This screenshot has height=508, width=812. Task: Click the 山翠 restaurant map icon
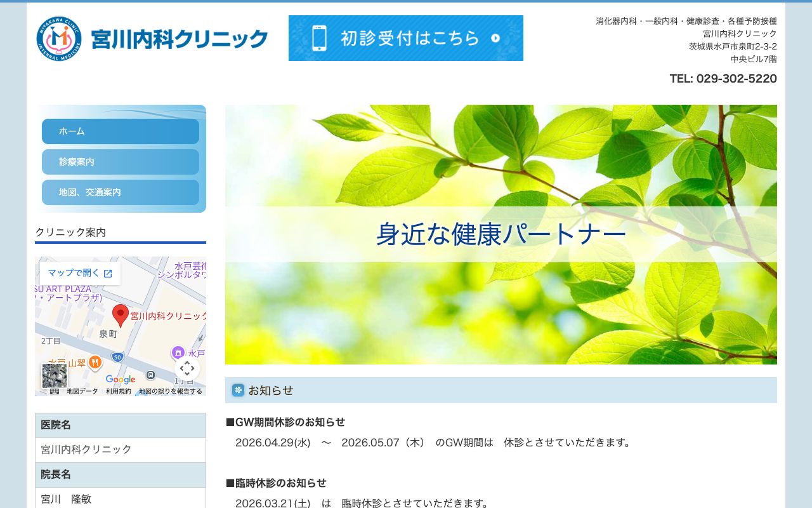point(95,362)
